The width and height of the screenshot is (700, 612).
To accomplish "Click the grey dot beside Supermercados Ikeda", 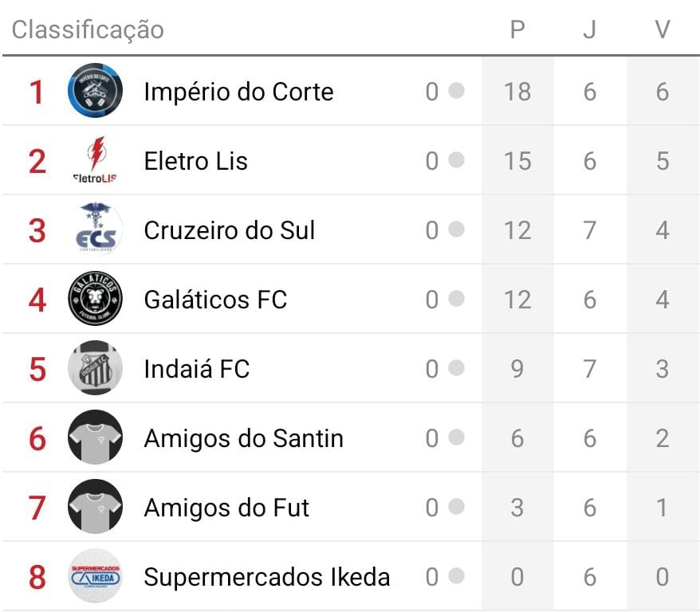I will pos(456,576).
